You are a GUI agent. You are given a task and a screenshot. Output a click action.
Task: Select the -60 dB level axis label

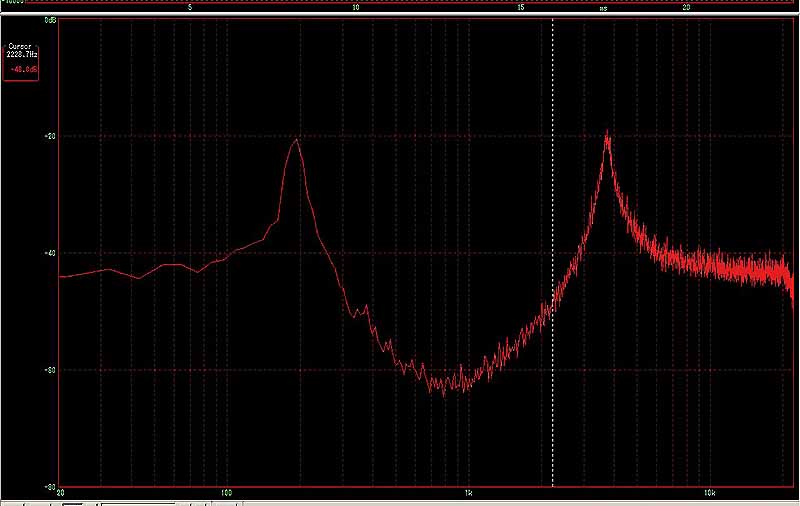(x=49, y=370)
